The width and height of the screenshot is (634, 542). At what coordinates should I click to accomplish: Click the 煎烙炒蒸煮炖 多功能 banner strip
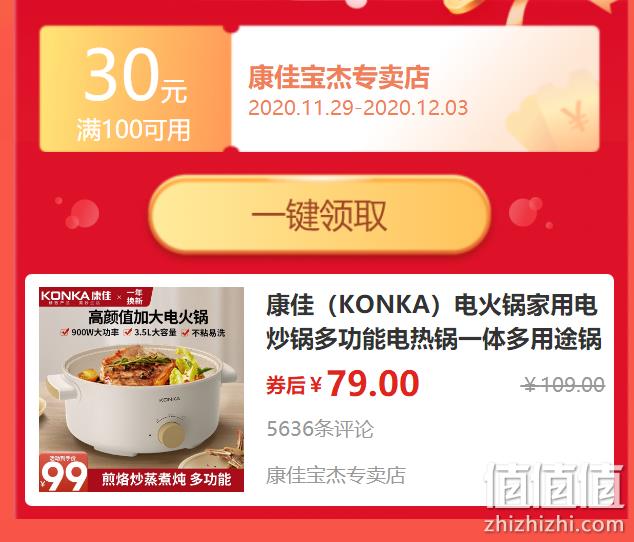tap(166, 480)
